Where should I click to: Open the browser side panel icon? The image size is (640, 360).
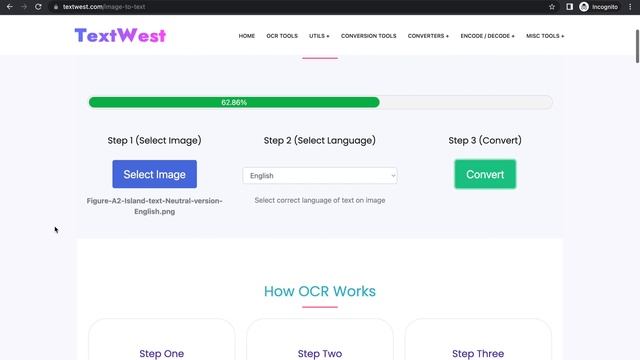tap(569, 7)
